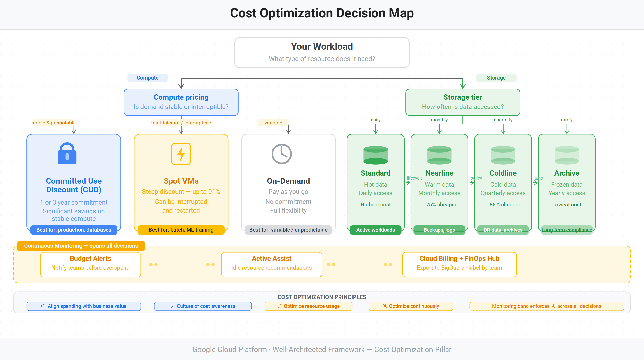Viewport: 644px width, 360px height.
Task: Click the Lowest cost text
Action: coord(567,205)
